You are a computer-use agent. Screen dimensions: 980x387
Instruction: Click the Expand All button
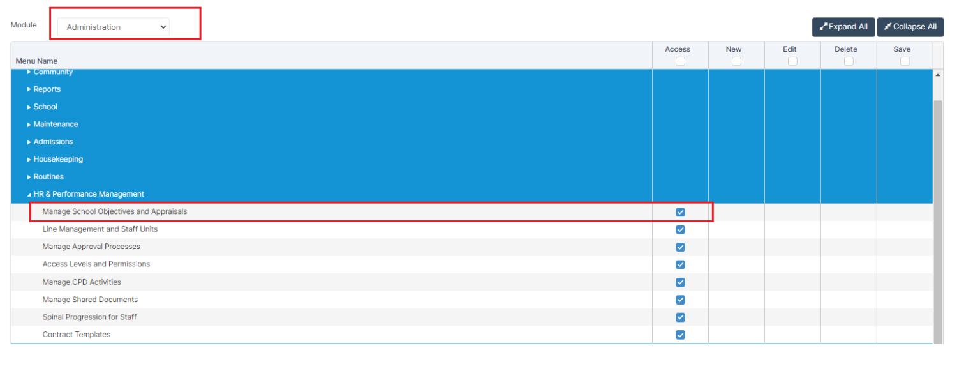[x=843, y=27]
